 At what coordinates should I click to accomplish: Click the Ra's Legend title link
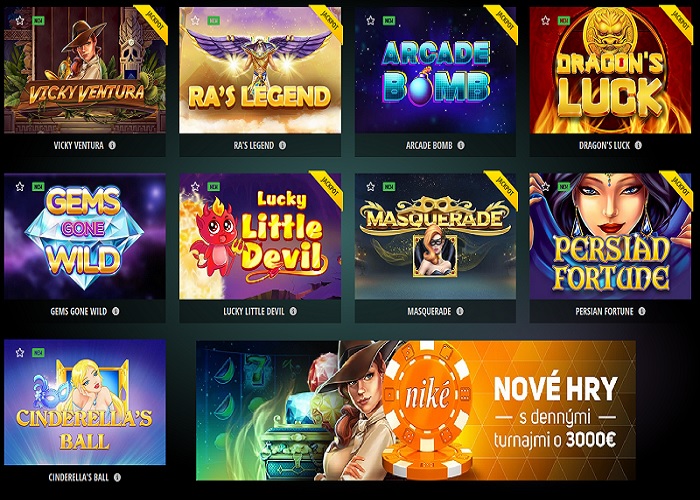click(x=254, y=146)
